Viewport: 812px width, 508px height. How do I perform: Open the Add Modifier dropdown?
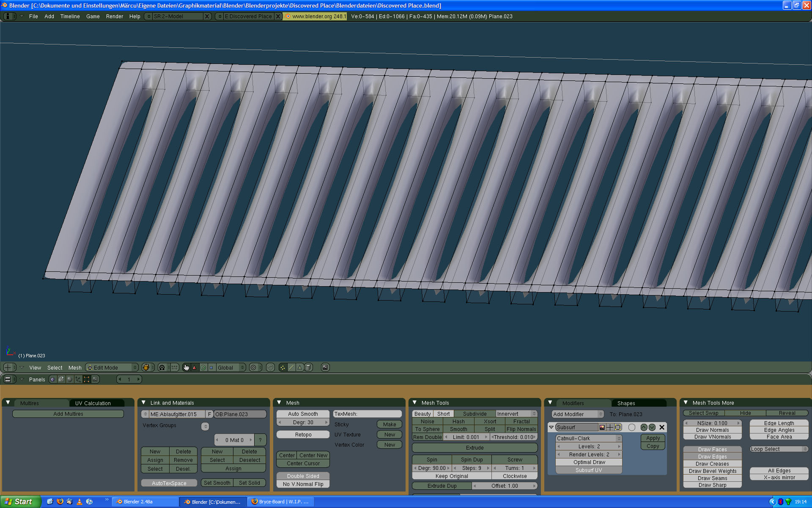pyautogui.click(x=577, y=414)
